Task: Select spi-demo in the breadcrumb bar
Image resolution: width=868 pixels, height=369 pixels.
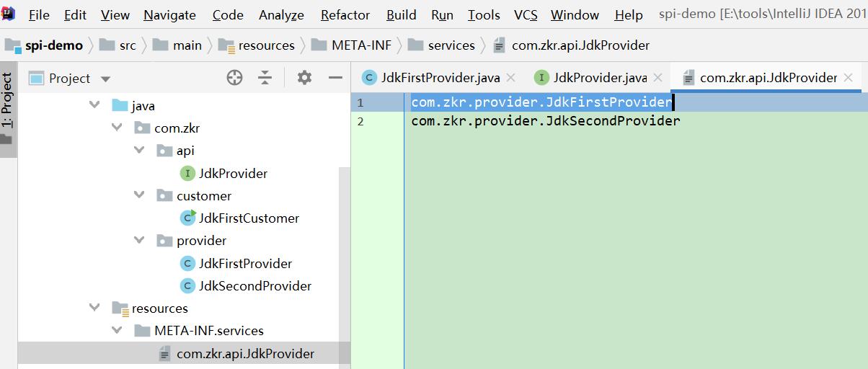Action: pos(44,45)
